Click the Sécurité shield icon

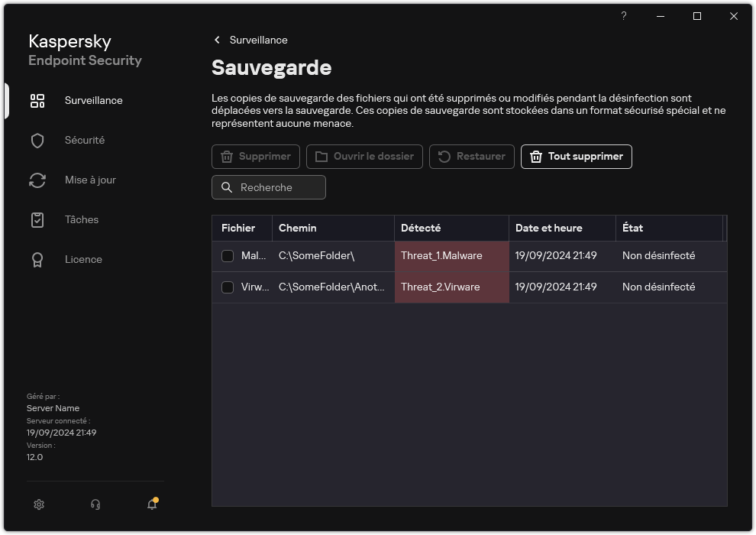(37, 141)
